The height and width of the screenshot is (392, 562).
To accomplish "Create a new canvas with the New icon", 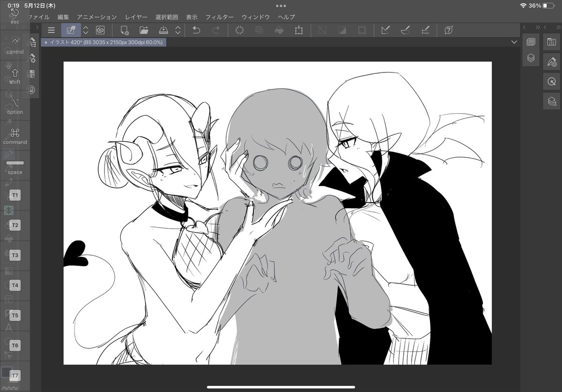I will click(125, 30).
